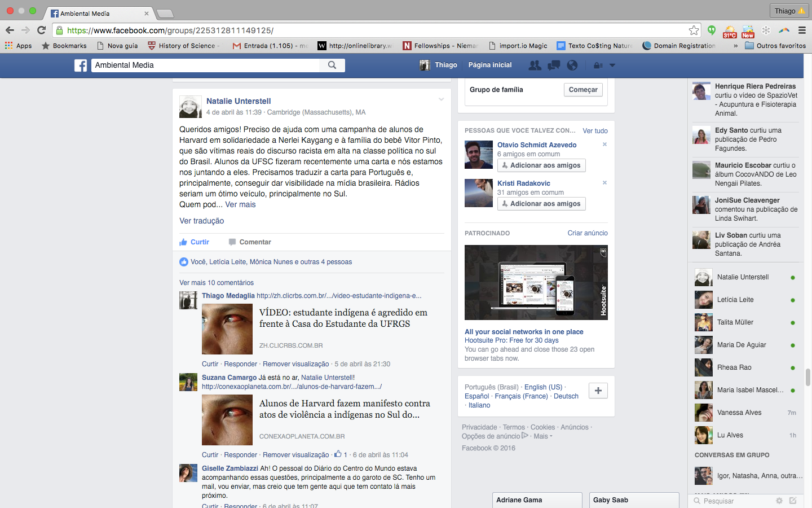The width and height of the screenshot is (812, 508).
Task: Focus the Facebook search field
Action: click(206, 65)
